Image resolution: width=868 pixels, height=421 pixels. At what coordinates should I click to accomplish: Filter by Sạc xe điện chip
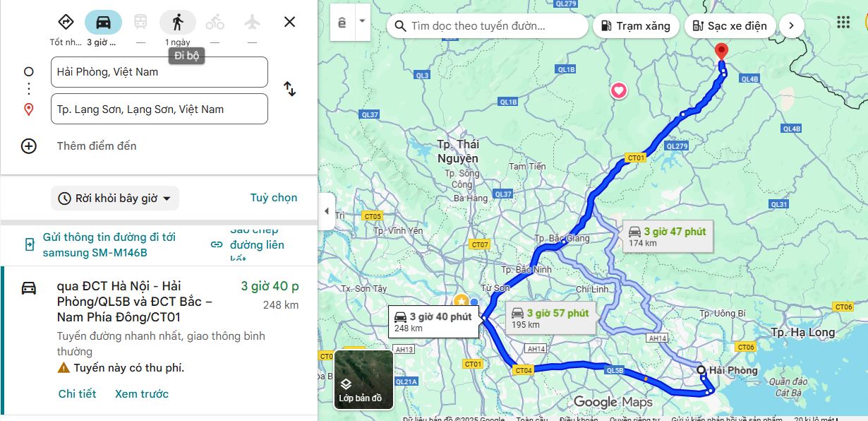(x=730, y=26)
